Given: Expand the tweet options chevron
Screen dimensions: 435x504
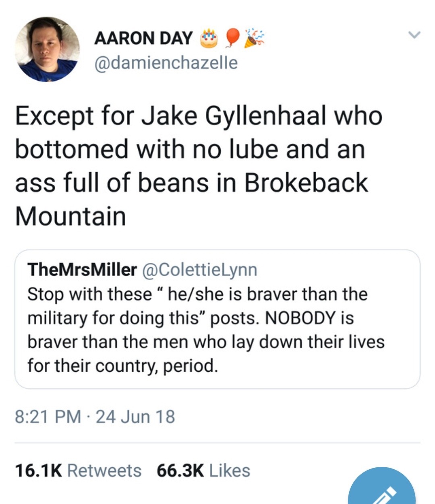Looking at the screenshot, I should coord(414,35).
